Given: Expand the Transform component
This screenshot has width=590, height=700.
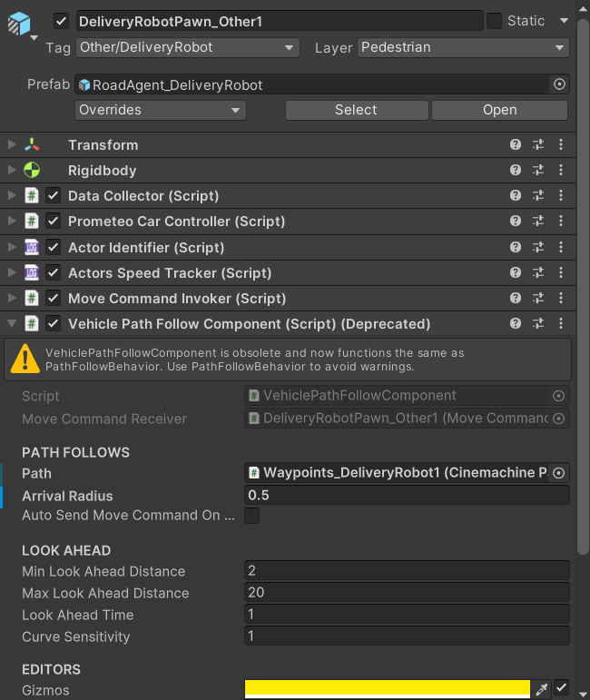Looking at the screenshot, I should point(12,144).
